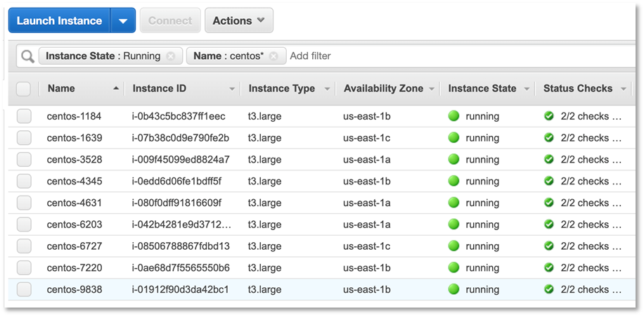Select the centos-4631 instance row
The height and width of the screenshot is (316, 644).
321,203
